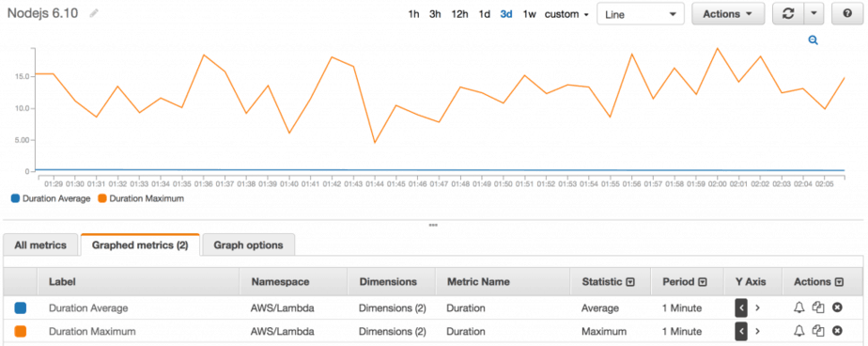Switch to the Graph options tab

tap(249, 245)
